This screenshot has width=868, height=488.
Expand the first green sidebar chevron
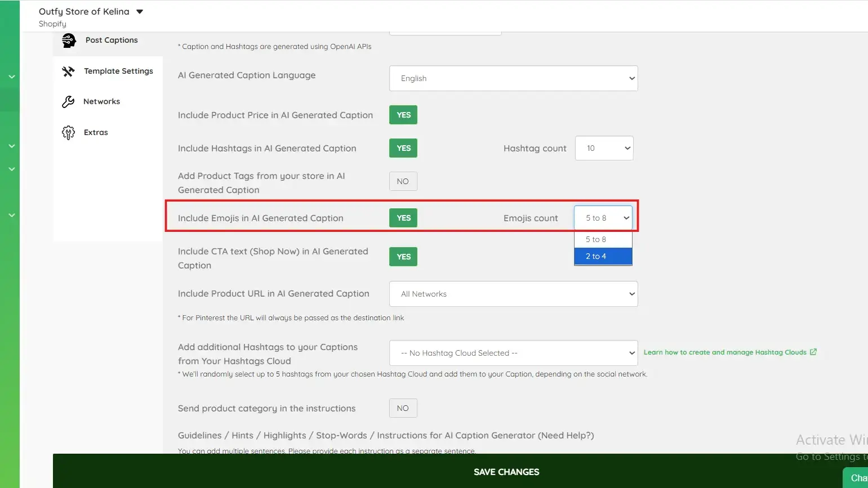pos(11,77)
